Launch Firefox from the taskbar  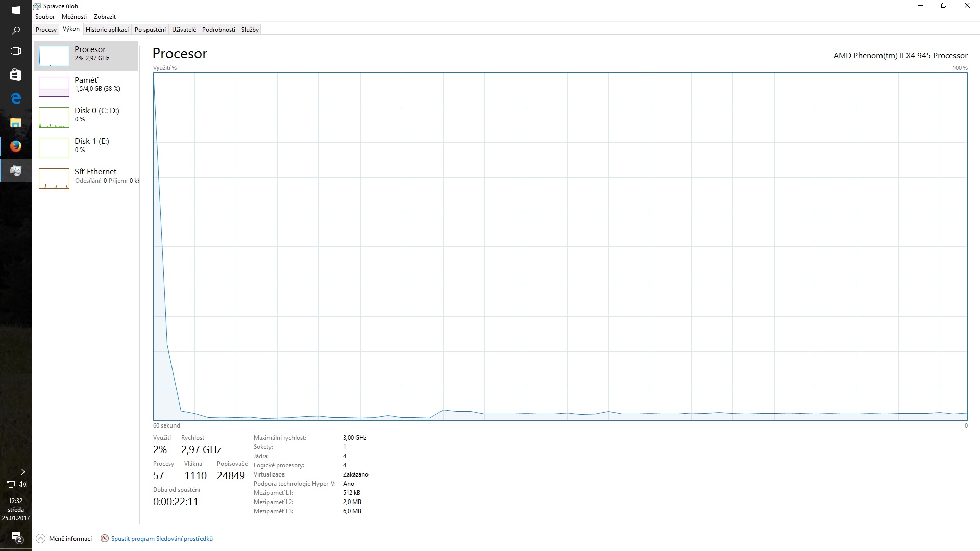click(x=15, y=146)
